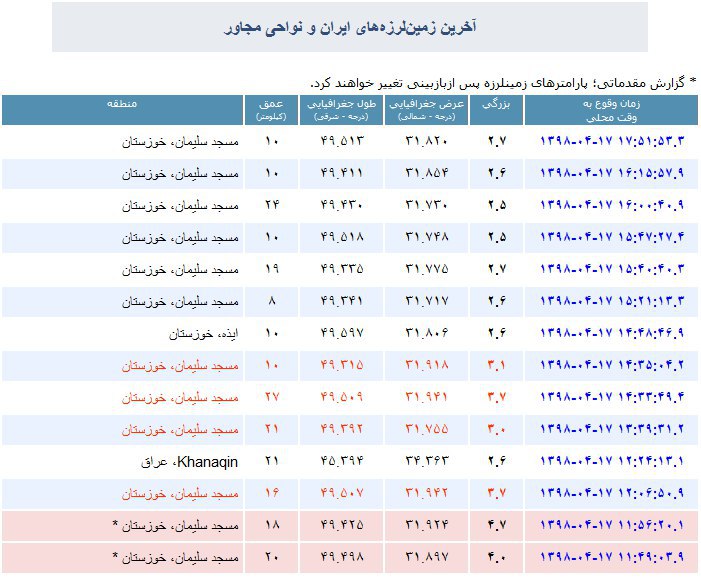Open the 16:15:57.9 earthquake time link
The width and height of the screenshot is (701, 579).
pos(612,174)
